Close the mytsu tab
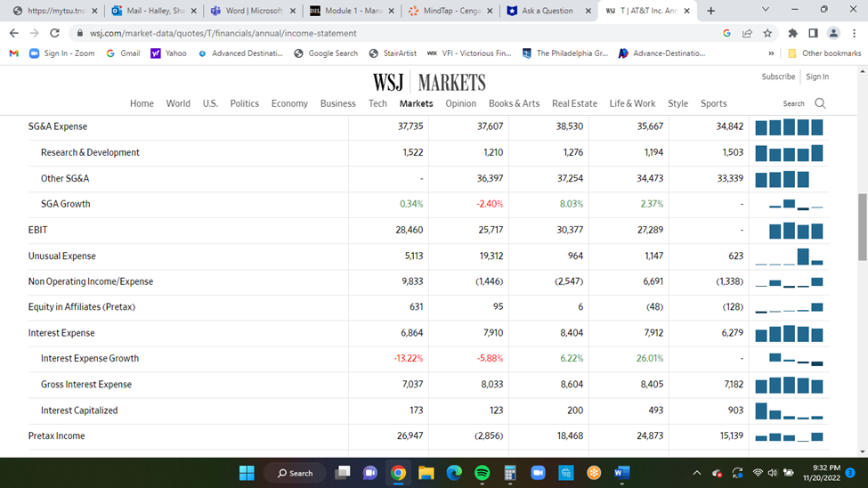Image resolution: width=868 pixels, height=488 pixels. [x=94, y=11]
